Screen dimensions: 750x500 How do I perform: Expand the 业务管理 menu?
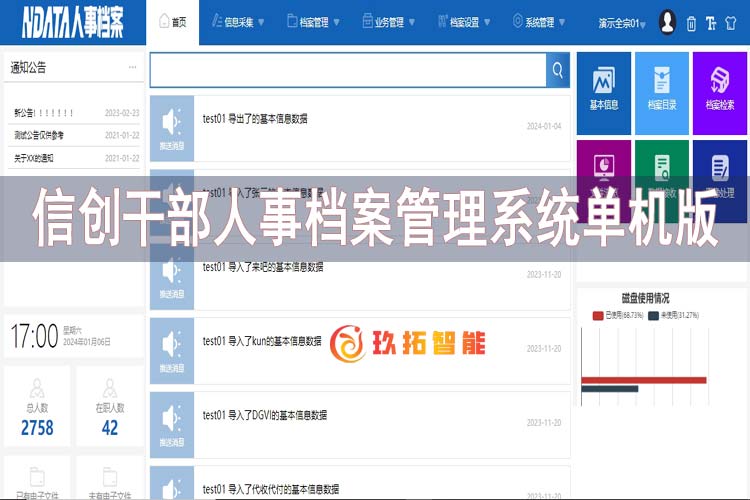click(388, 22)
